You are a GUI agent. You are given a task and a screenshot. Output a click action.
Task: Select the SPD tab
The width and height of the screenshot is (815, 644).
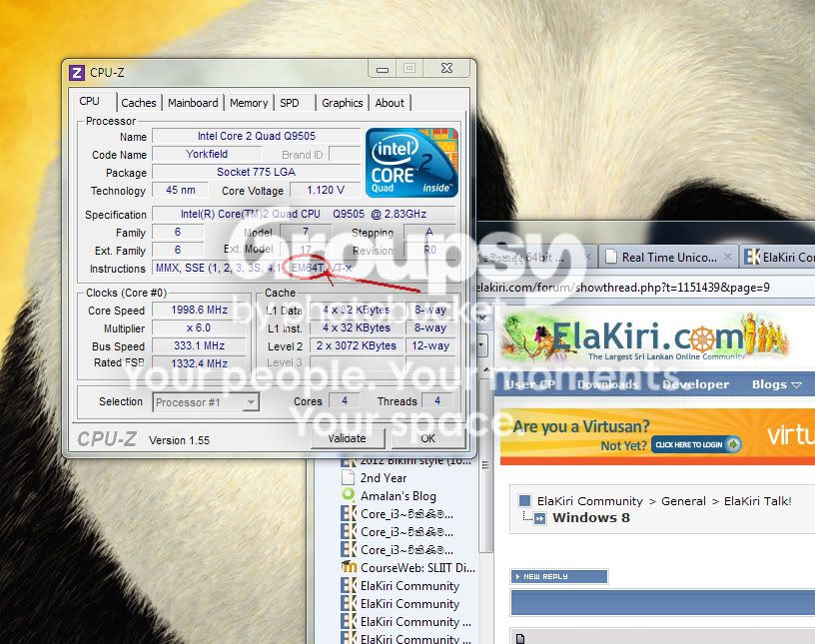tap(290, 103)
